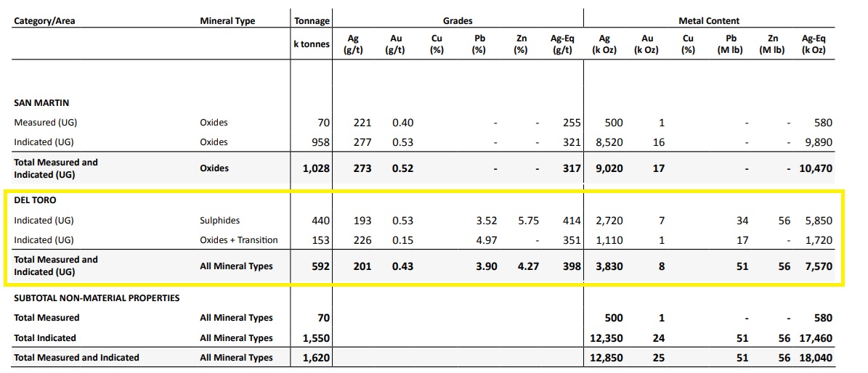Image resolution: width=868 pixels, height=373 pixels.
Task: Select the "Ag-Eq (g/t)" grades column header
Action: point(562,44)
